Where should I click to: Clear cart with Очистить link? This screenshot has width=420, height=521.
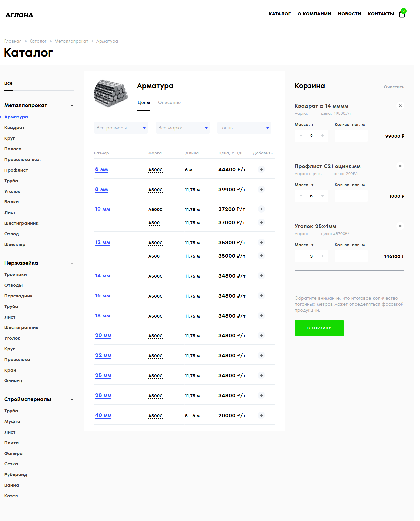coord(394,87)
